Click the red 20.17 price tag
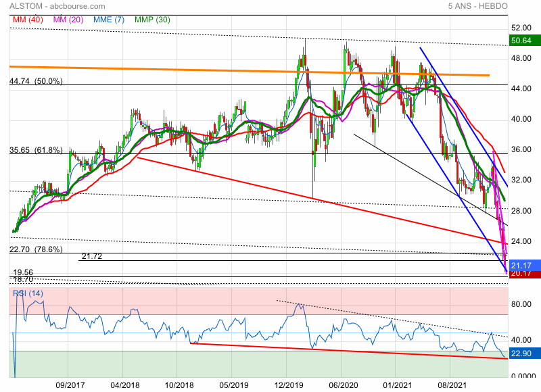The height and width of the screenshot is (392, 541). click(x=525, y=274)
